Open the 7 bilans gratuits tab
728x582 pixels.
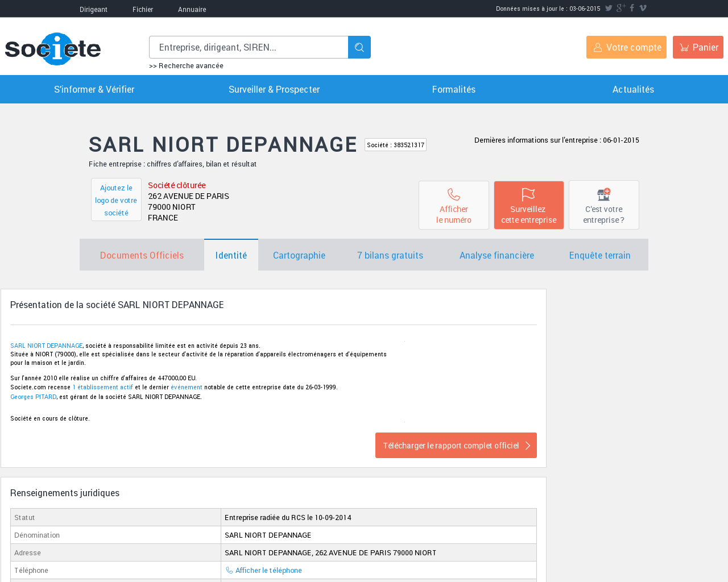(390, 255)
